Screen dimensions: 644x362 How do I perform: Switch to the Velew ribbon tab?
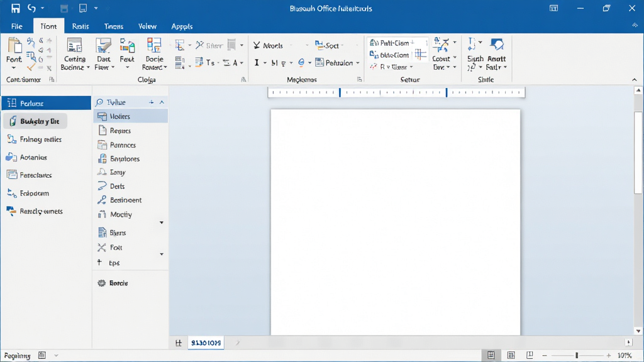tap(147, 26)
